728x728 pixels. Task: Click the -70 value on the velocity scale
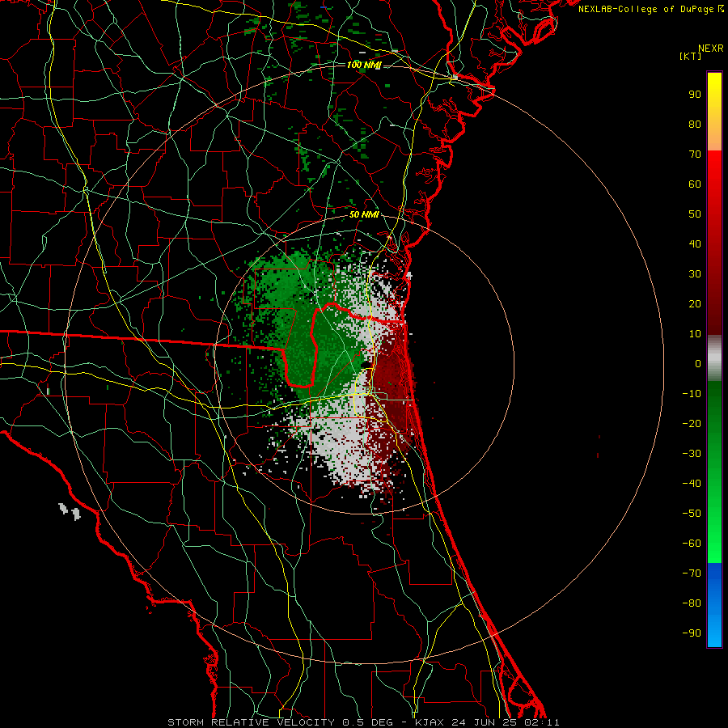coord(692,574)
